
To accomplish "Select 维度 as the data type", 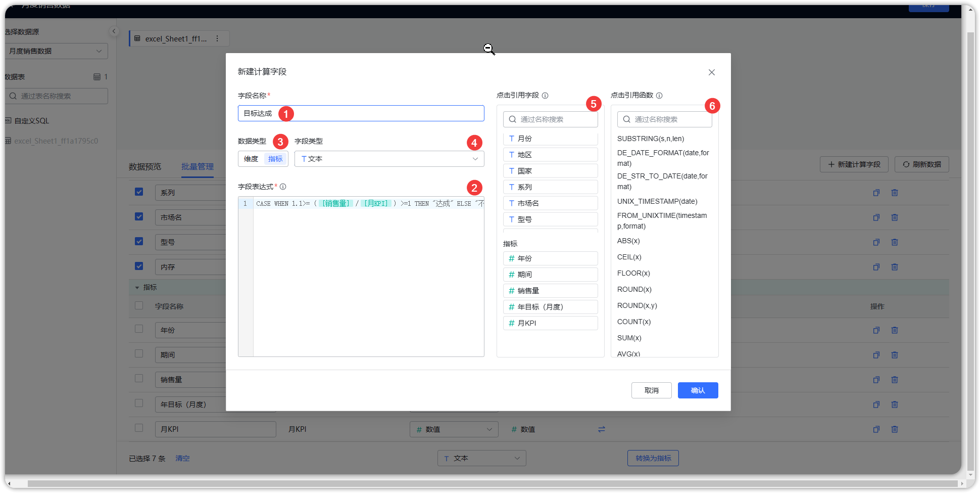I will coord(251,159).
